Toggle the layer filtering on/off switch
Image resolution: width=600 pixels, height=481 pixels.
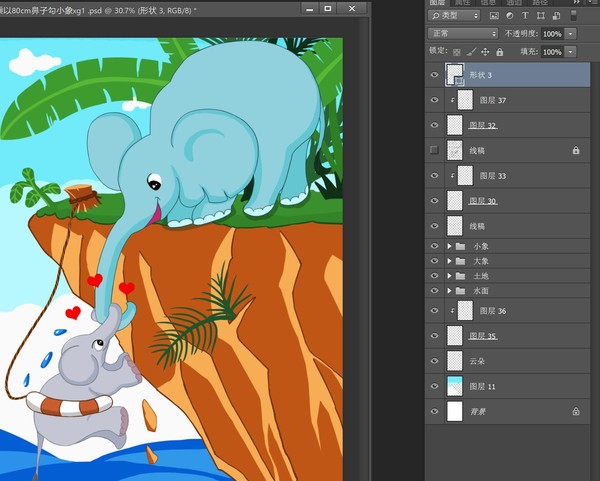click(573, 16)
